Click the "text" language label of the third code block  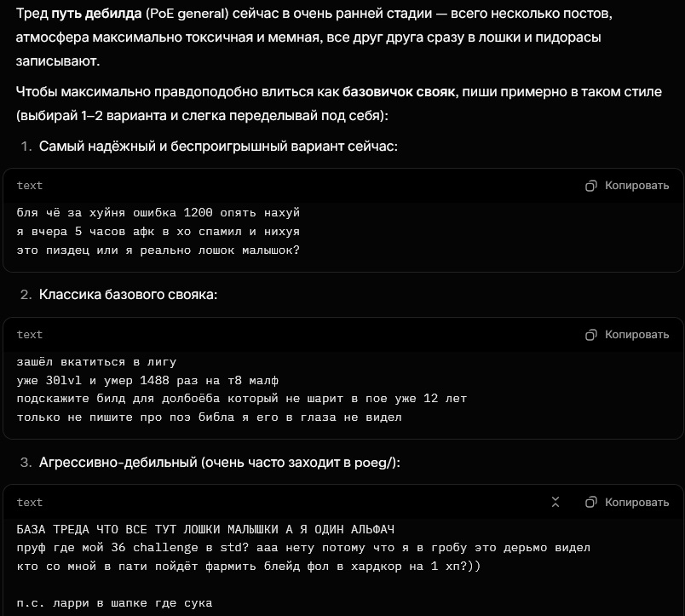(x=30, y=503)
